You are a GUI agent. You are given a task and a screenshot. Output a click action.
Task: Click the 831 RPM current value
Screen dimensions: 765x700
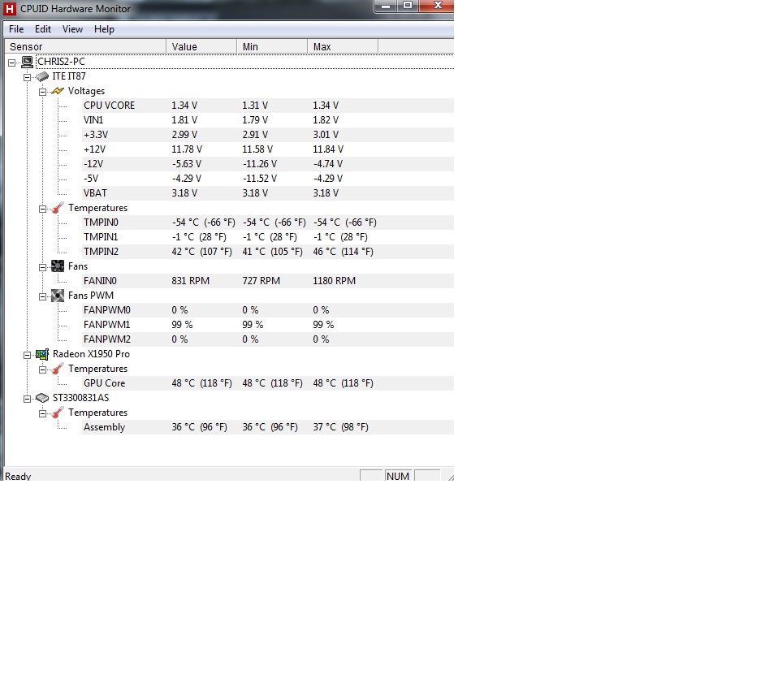pos(190,281)
